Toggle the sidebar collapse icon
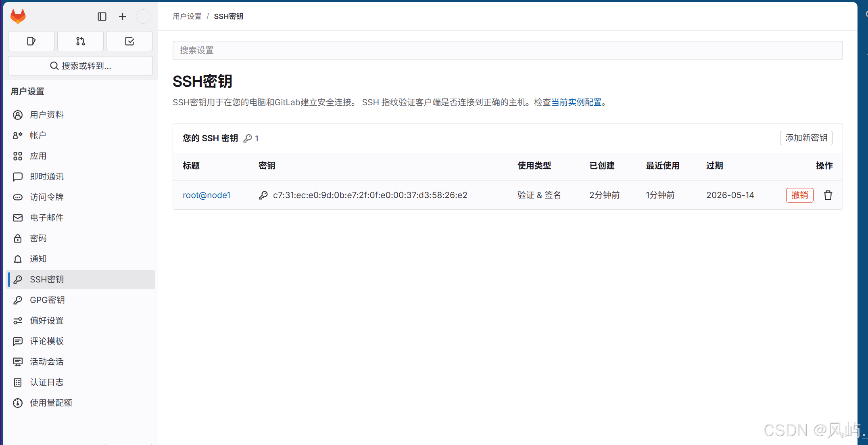Screen dimensions: 868x445 click(x=102, y=17)
